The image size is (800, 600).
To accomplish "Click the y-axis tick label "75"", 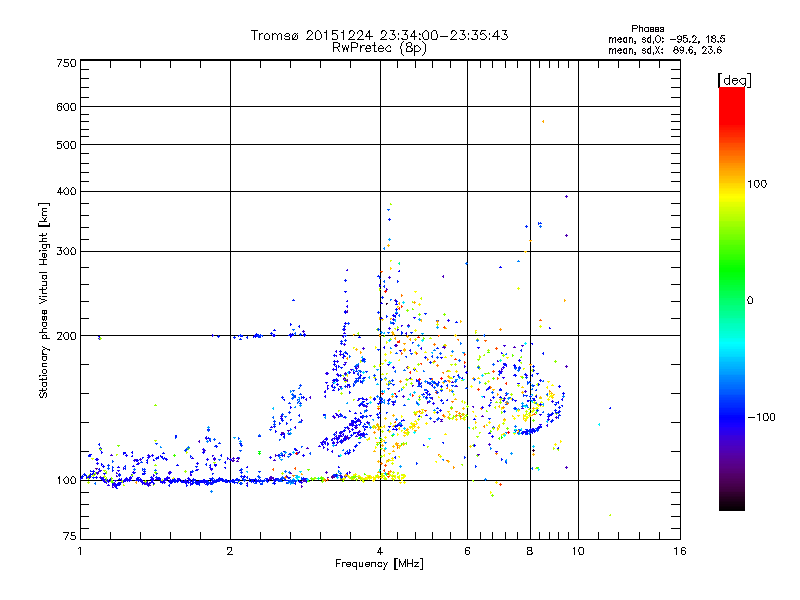I will coord(70,536).
